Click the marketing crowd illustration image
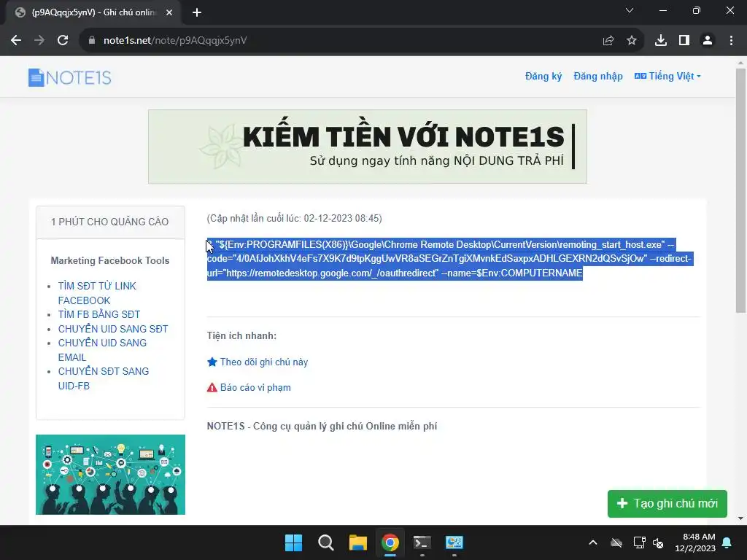Image resolution: width=747 pixels, height=560 pixels. point(111,474)
